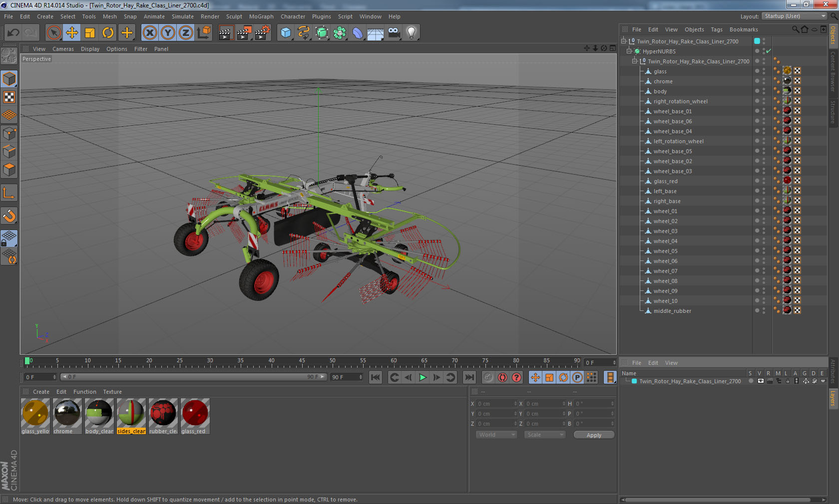This screenshot has height=504, width=839.
Task: Open the Simulate menu
Action: tap(182, 16)
